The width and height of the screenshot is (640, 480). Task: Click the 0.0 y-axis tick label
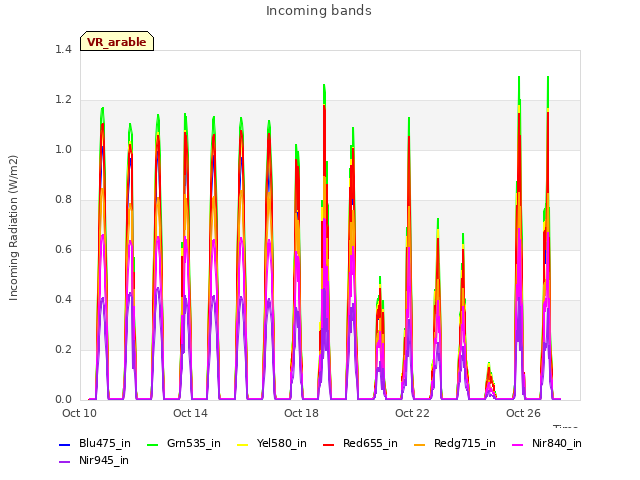63,400
